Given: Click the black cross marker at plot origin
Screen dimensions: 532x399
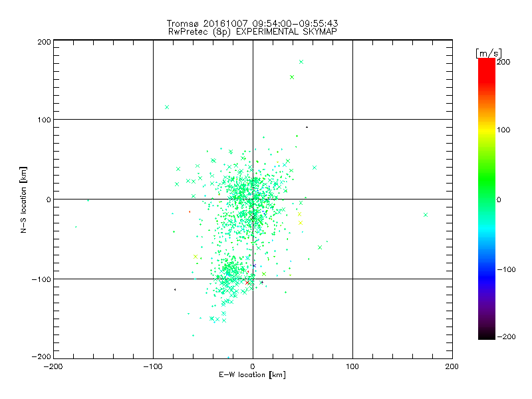Looking at the screenshot, I should click(253, 217).
